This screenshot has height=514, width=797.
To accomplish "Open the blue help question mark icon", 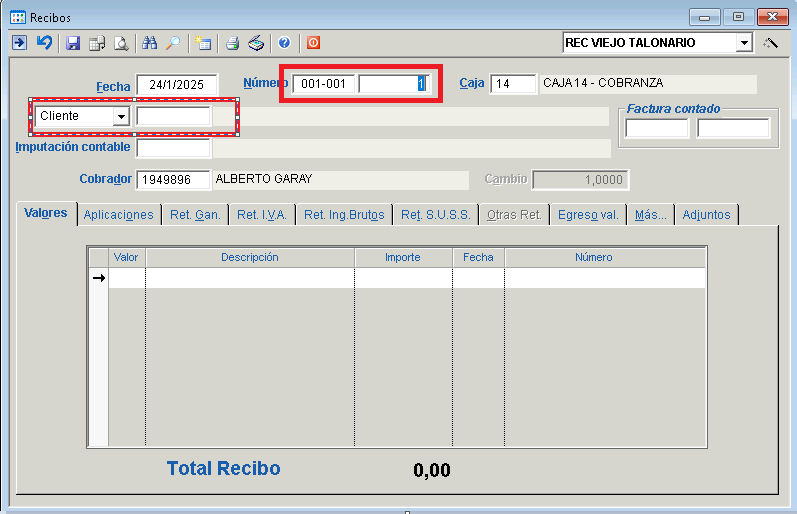I will click(285, 43).
